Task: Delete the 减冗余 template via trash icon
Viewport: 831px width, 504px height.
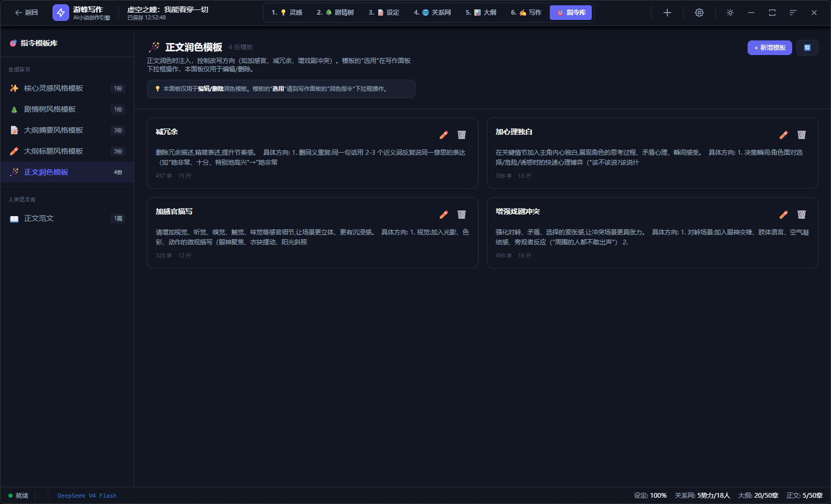Action: click(x=462, y=135)
